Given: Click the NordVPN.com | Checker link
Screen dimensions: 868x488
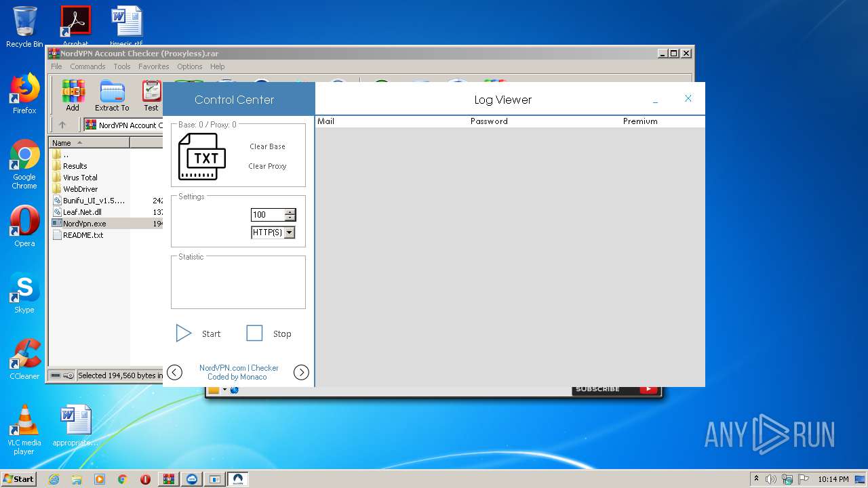Looking at the screenshot, I should (239, 368).
